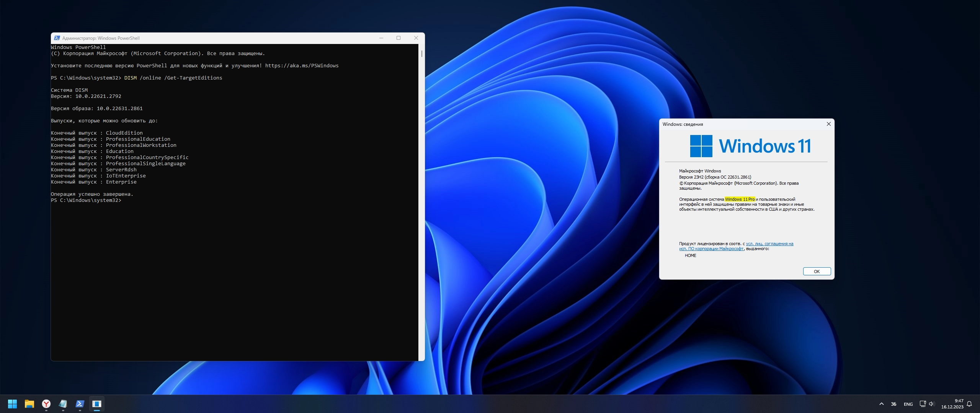Open File Explorer from the taskbar
The height and width of the screenshot is (413, 980).
click(x=29, y=404)
